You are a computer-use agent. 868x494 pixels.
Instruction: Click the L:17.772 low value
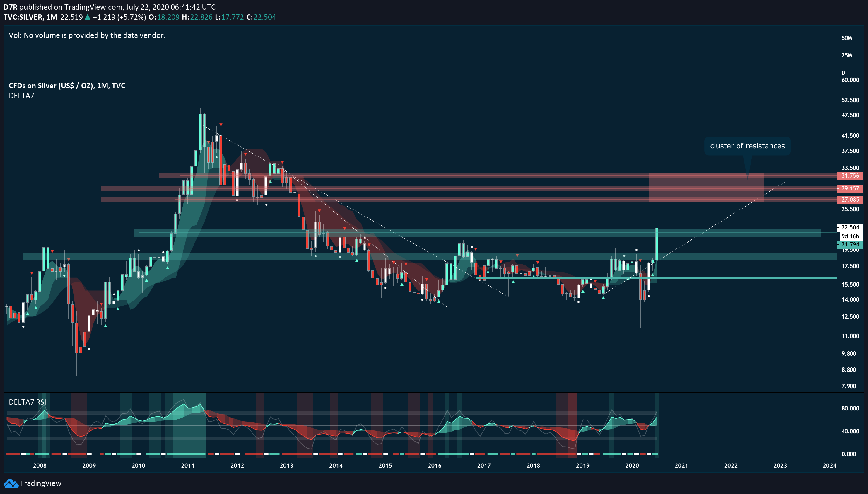pyautogui.click(x=229, y=17)
